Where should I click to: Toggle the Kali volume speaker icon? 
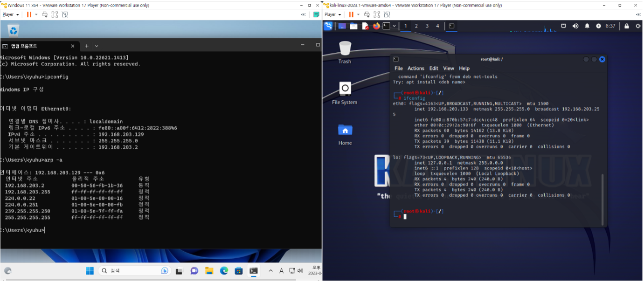[575, 26]
